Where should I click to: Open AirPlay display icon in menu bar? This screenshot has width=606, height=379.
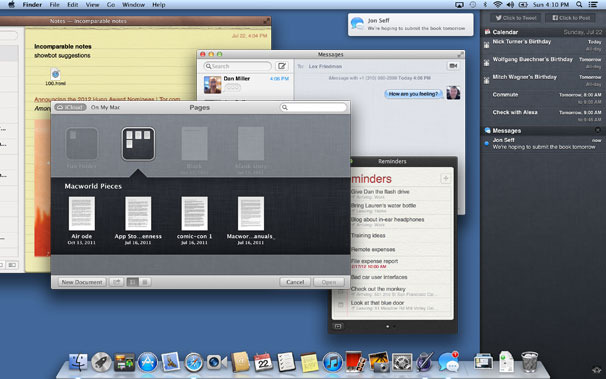(x=459, y=5)
